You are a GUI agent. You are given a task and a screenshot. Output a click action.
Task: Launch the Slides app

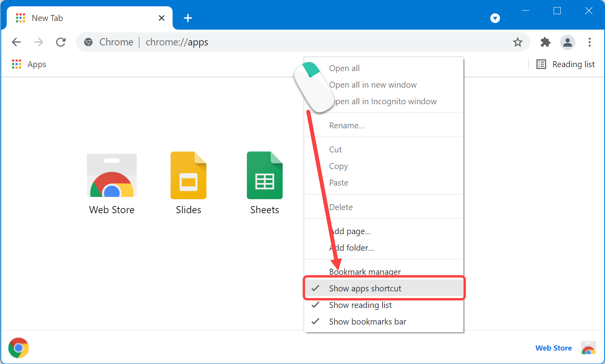[x=188, y=176]
